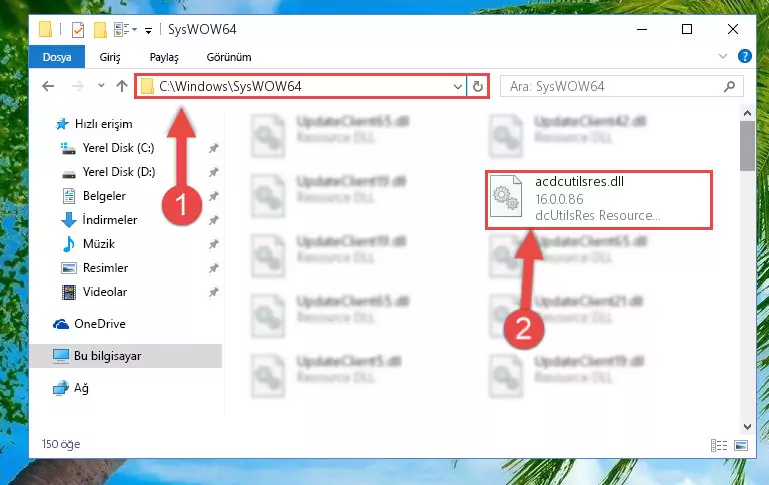769x485 pixels.
Task: Click the forward navigation arrow
Action: pyautogui.click(x=77, y=86)
